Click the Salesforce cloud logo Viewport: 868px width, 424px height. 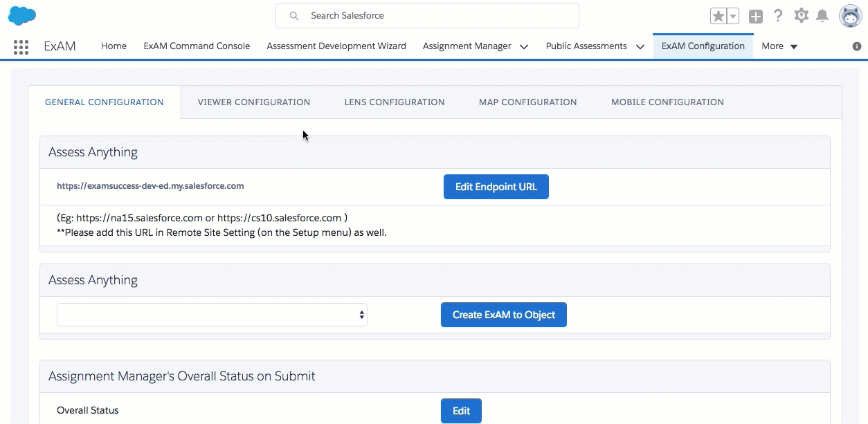coord(22,15)
